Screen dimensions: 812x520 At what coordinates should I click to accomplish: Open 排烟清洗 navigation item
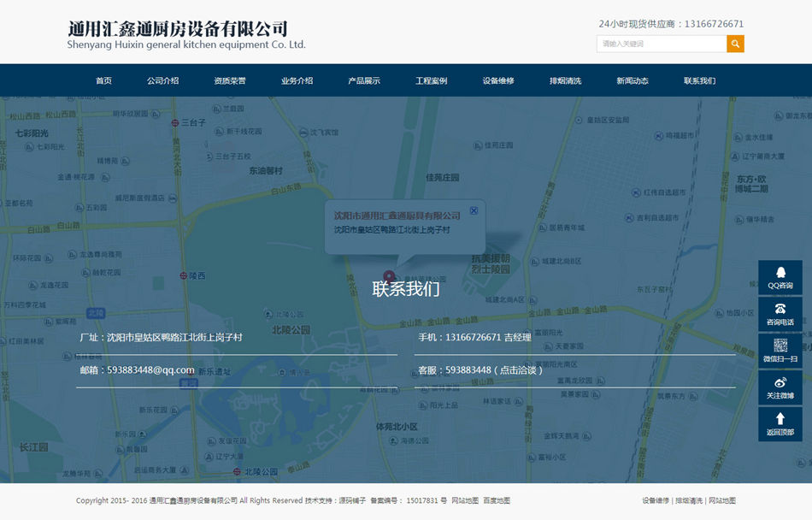point(566,80)
